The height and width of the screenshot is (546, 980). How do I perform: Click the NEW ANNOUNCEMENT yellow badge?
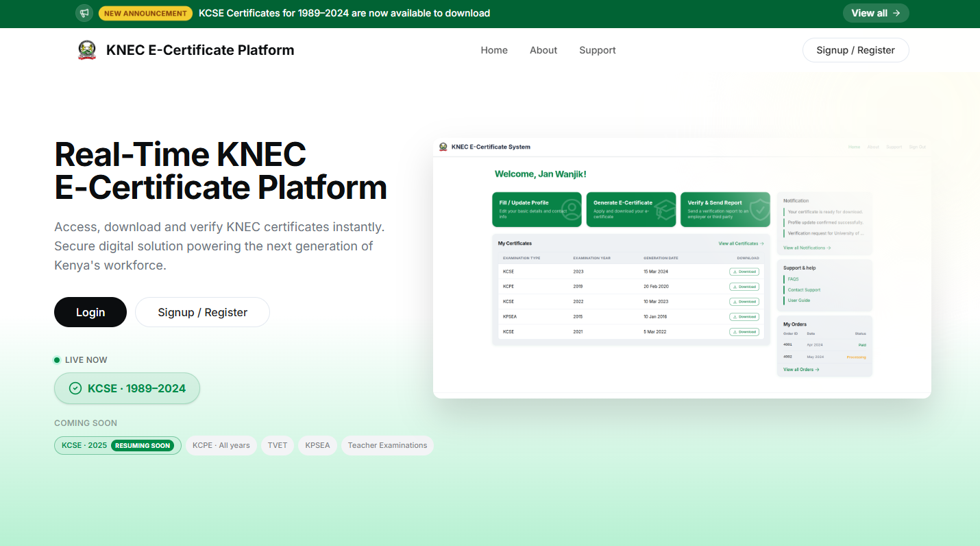(145, 13)
